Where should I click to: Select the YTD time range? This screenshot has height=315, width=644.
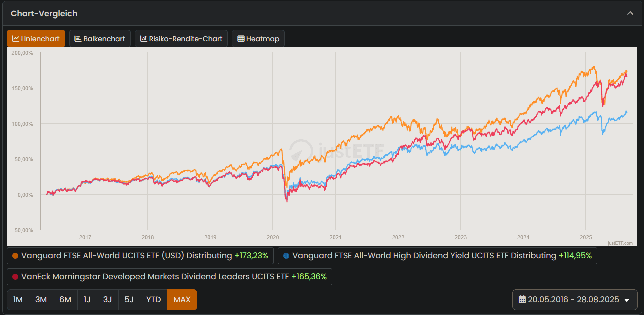[x=153, y=300]
